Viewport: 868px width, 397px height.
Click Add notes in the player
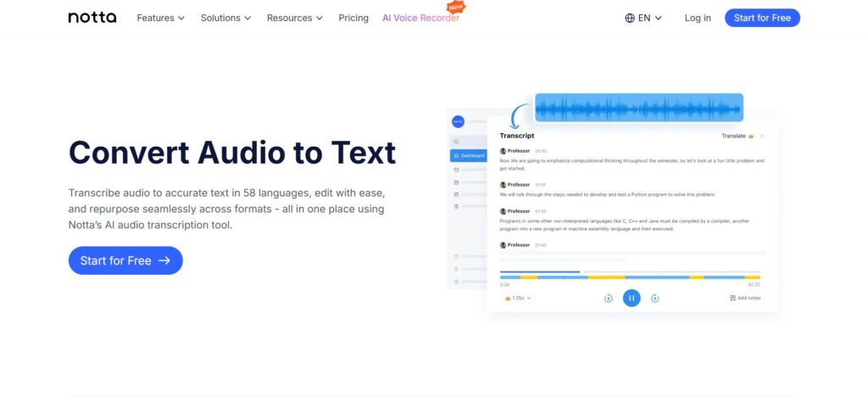point(745,298)
